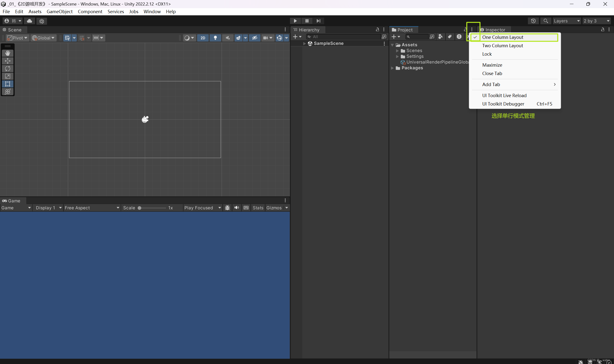Screen dimensions: 614x364
Task: Toggle 2D view mode in Scene view
Action: (203, 38)
